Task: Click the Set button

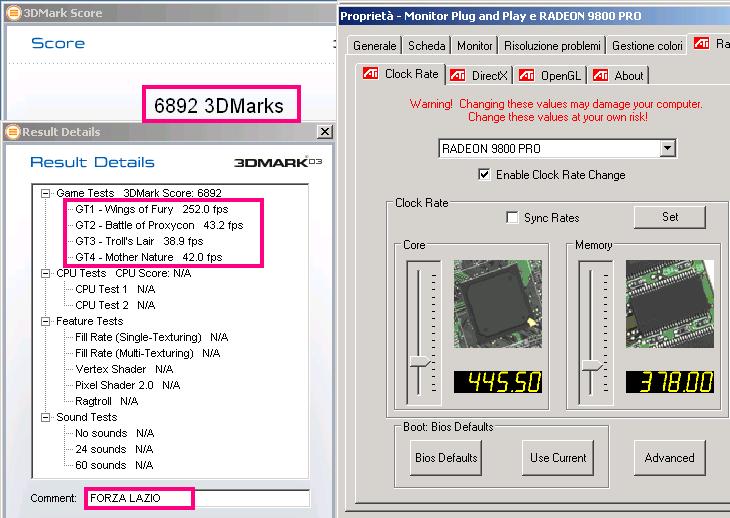Action: click(x=669, y=217)
